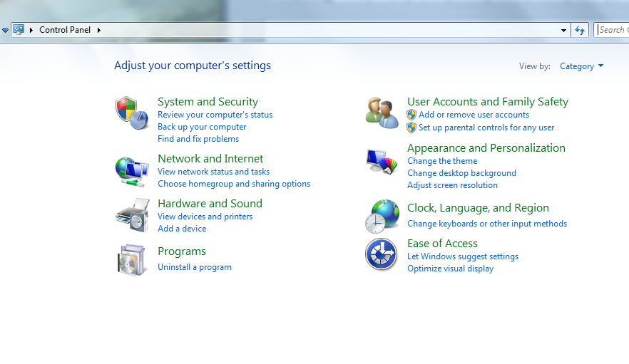Click the User Accounts people icon
The width and height of the screenshot is (629, 364).
coord(382,113)
